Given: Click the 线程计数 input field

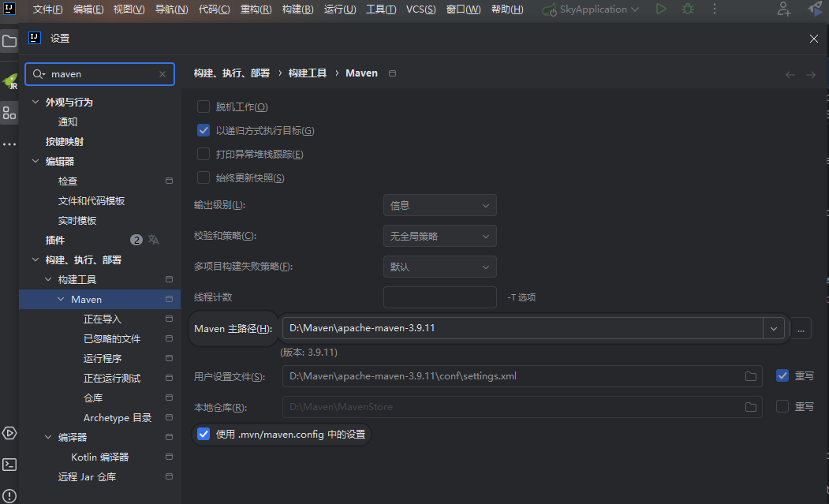Looking at the screenshot, I should (440, 297).
